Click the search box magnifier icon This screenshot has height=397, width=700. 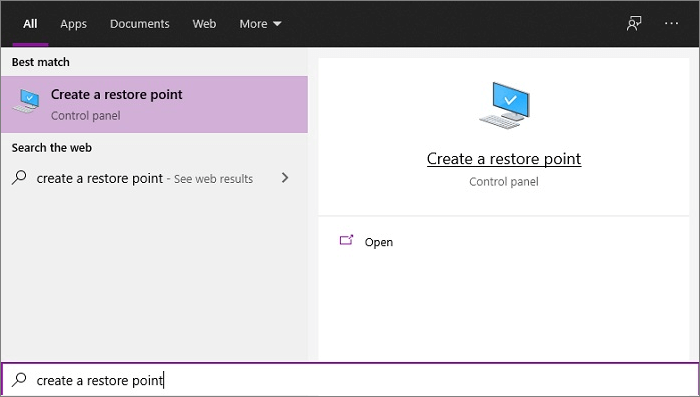point(19,380)
